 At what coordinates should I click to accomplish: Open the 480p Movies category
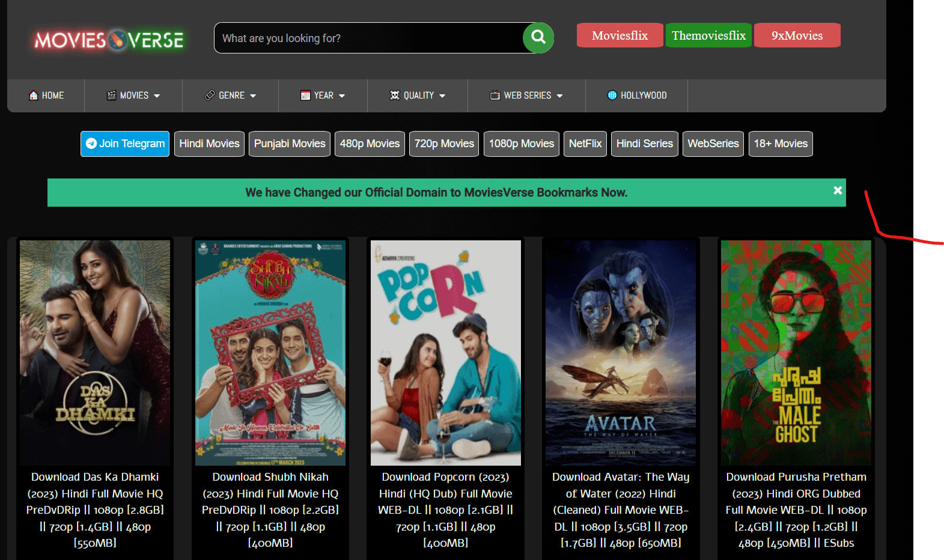tap(370, 144)
